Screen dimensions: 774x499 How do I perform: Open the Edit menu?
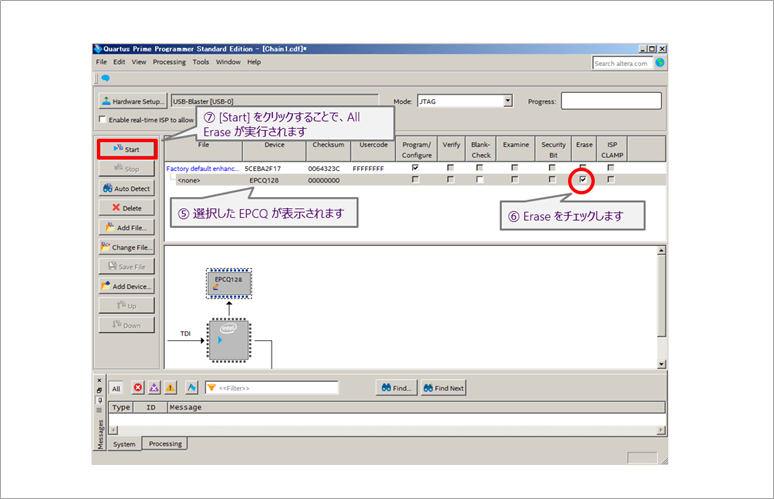point(119,62)
